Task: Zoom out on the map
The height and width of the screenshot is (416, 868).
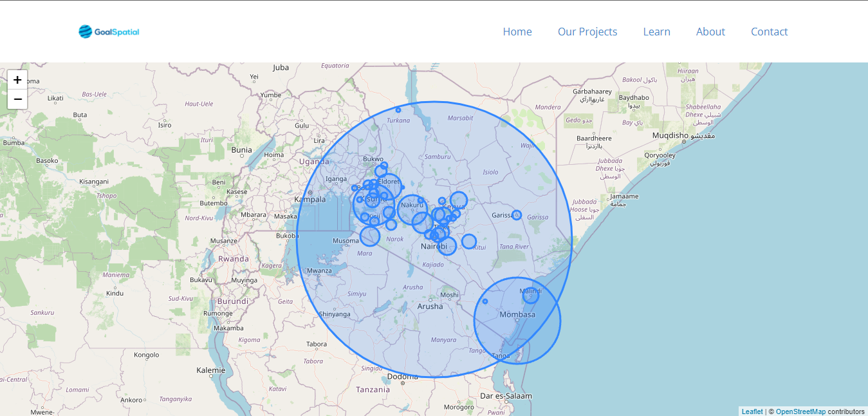Action: coord(17,99)
